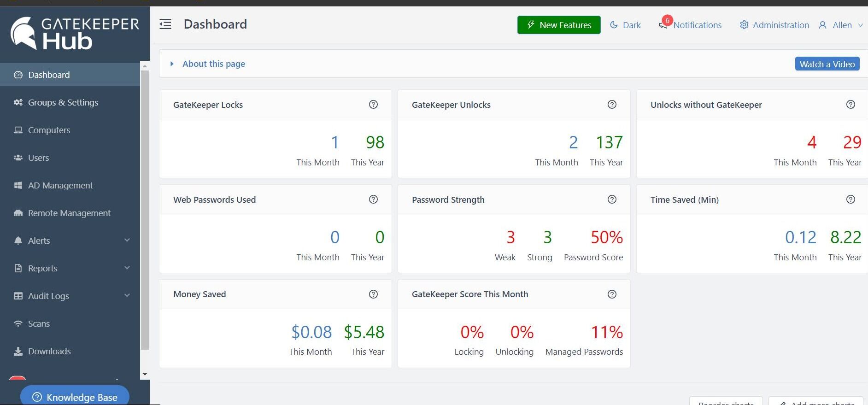Viewport: 868px width, 405px height.
Task: Click help icon on GateKeeper Unlocks card
Action: 612,105
